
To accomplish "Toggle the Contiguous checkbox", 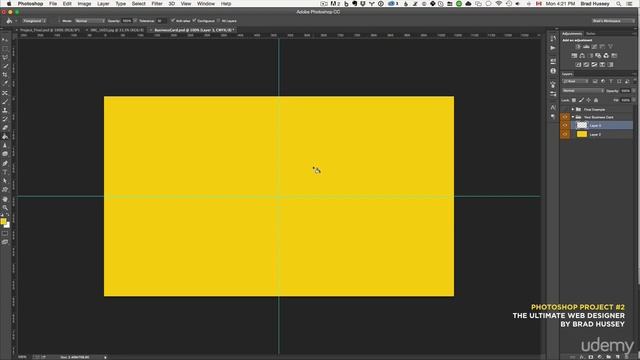I will coord(195,20).
